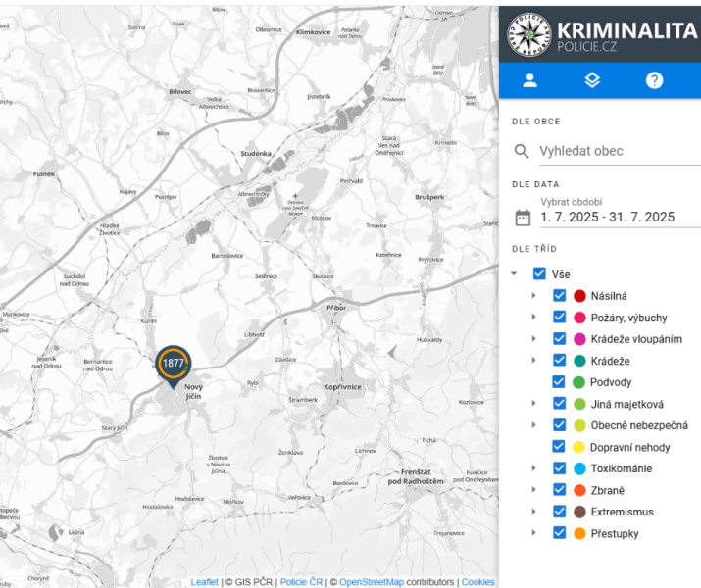This screenshot has width=701, height=588.
Task: Click the 1877 cluster marker at Nový Jičín
Action: pyautogui.click(x=173, y=365)
